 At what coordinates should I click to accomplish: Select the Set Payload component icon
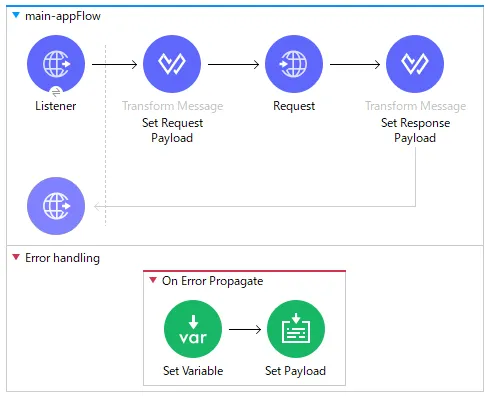tap(296, 329)
